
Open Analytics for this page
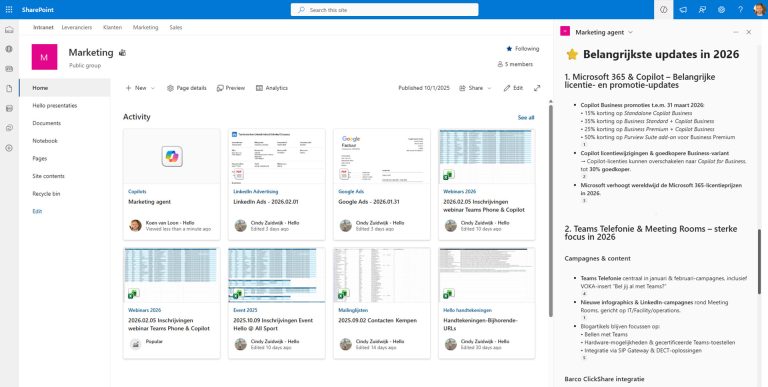click(x=272, y=88)
